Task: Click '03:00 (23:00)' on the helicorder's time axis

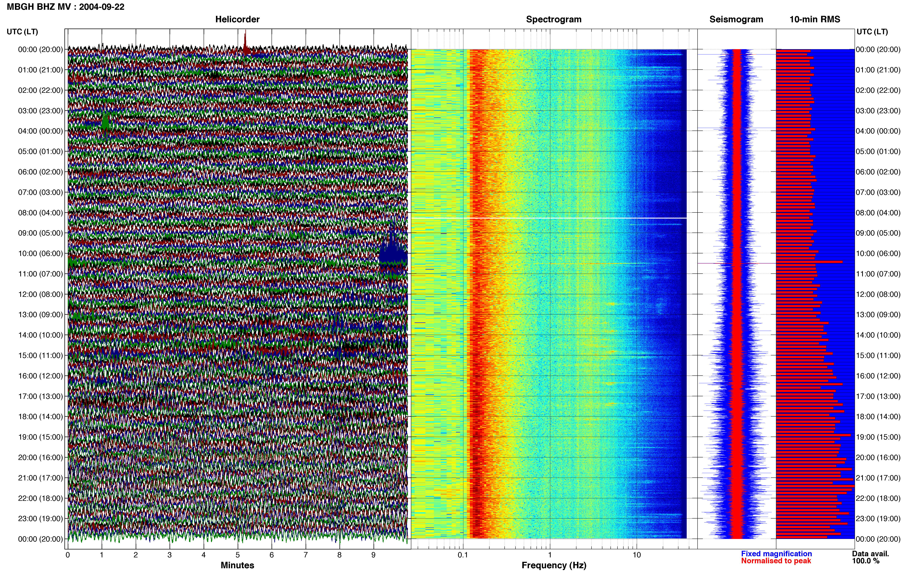Action: [x=41, y=111]
